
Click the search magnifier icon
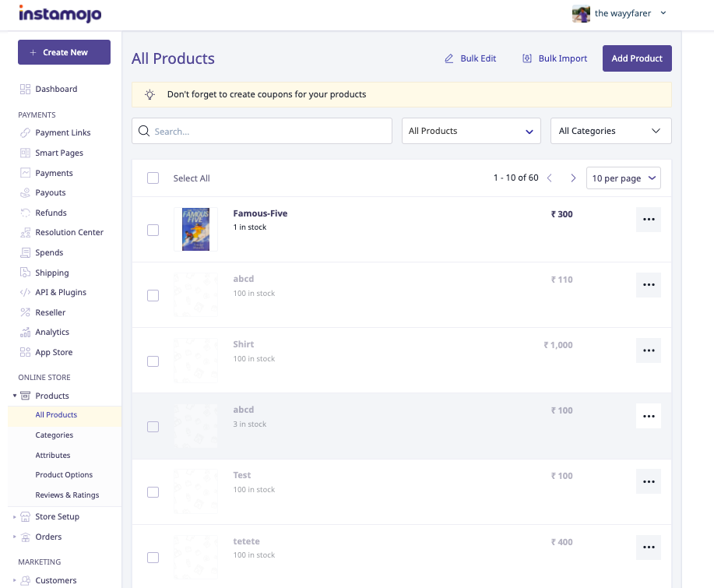click(144, 131)
